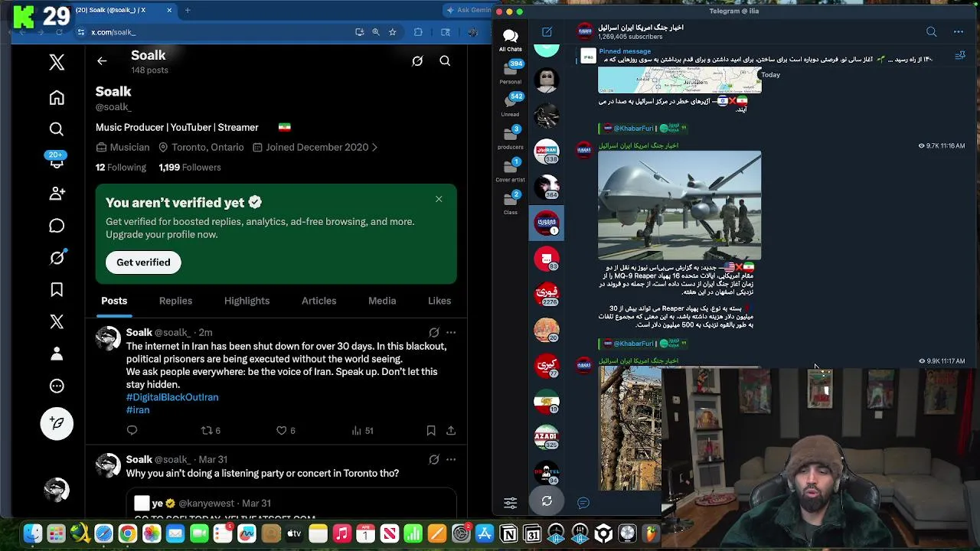Open the chat with the 364 unread badge
The height and width of the screenshot is (551, 980).
(x=547, y=186)
